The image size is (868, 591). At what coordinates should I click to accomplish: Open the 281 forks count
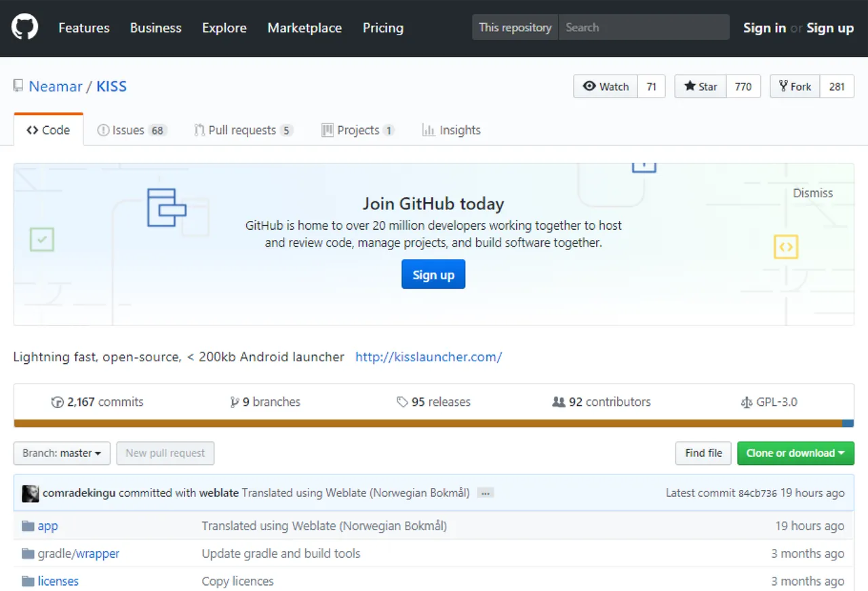point(837,86)
